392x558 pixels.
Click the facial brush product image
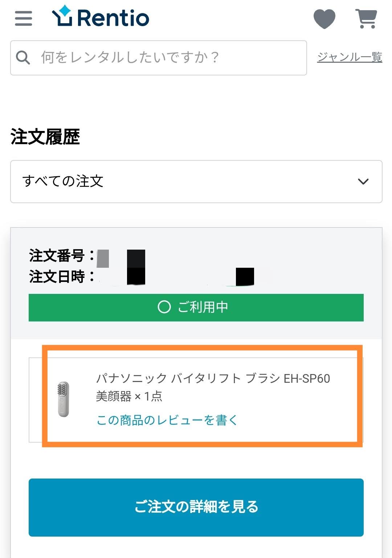64,399
